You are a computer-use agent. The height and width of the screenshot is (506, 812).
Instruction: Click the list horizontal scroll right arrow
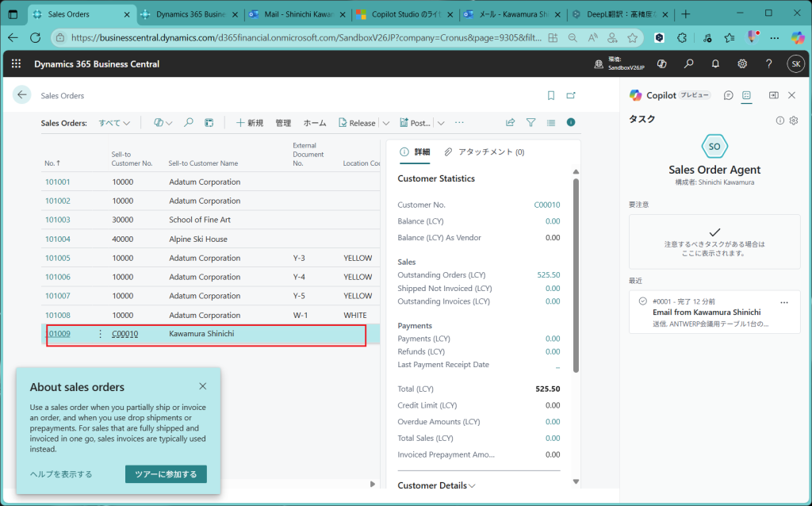pyautogui.click(x=373, y=485)
